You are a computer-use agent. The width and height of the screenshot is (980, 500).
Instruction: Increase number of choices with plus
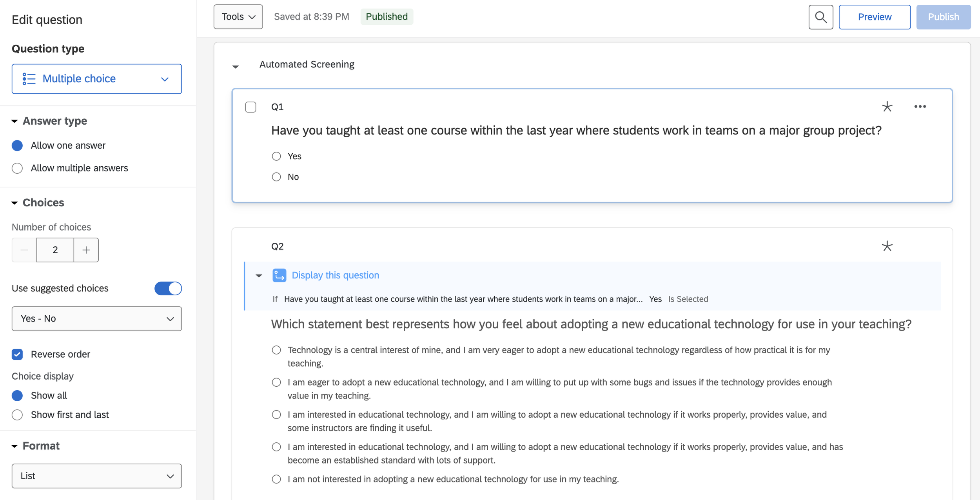pos(86,250)
